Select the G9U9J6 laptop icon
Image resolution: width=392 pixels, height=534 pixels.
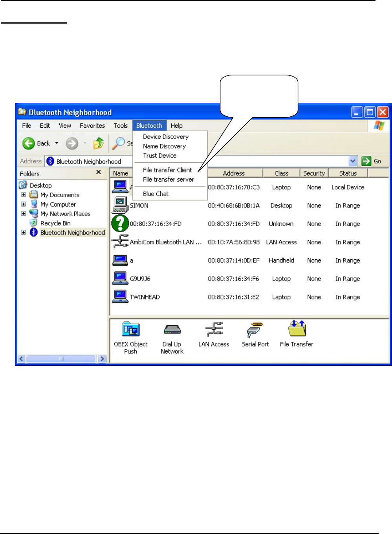click(x=120, y=278)
